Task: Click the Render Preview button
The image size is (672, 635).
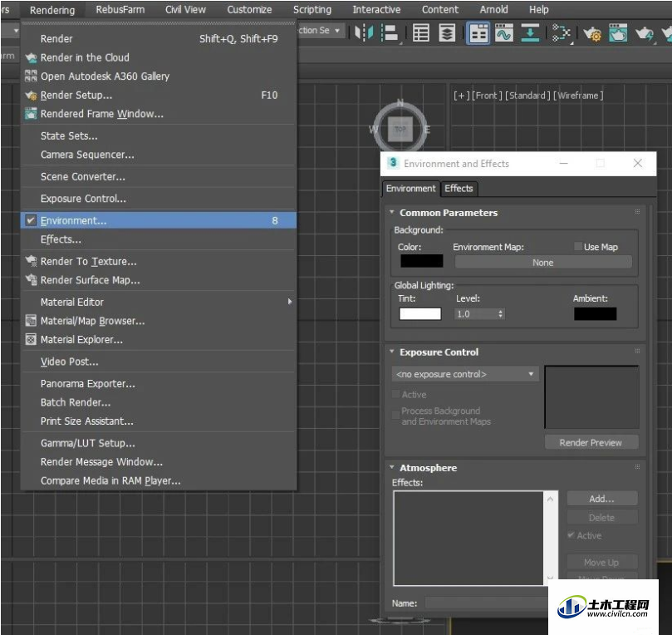Action: coord(591,442)
